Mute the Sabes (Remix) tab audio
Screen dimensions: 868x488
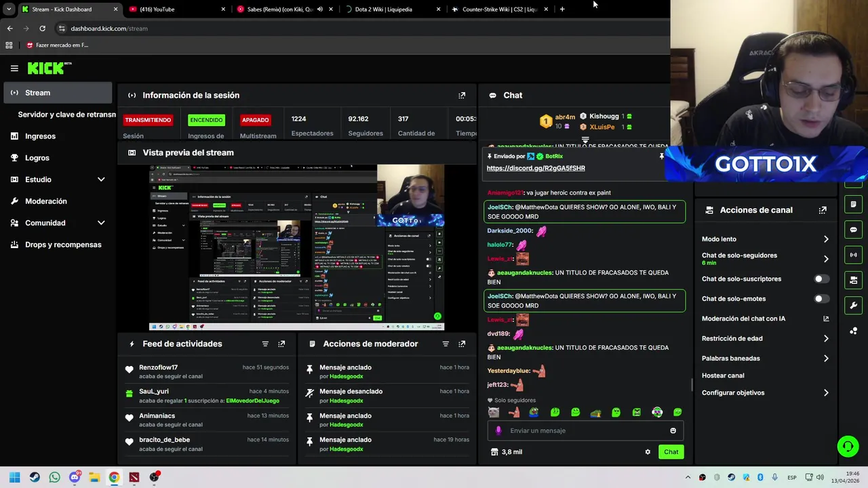(x=320, y=9)
